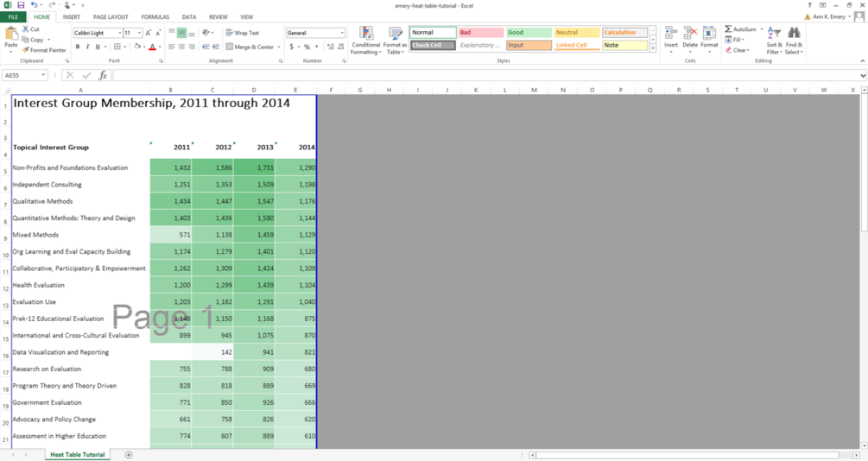This screenshot has width=868, height=461.
Task: Select the Heat Table Tutorial sheet tab
Action: 78,455
